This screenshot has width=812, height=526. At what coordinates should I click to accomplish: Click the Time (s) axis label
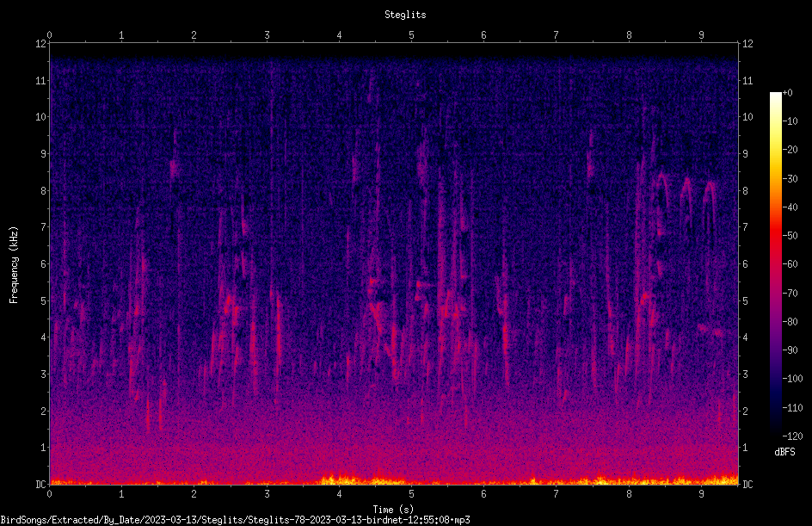click(x=393, y=510)
